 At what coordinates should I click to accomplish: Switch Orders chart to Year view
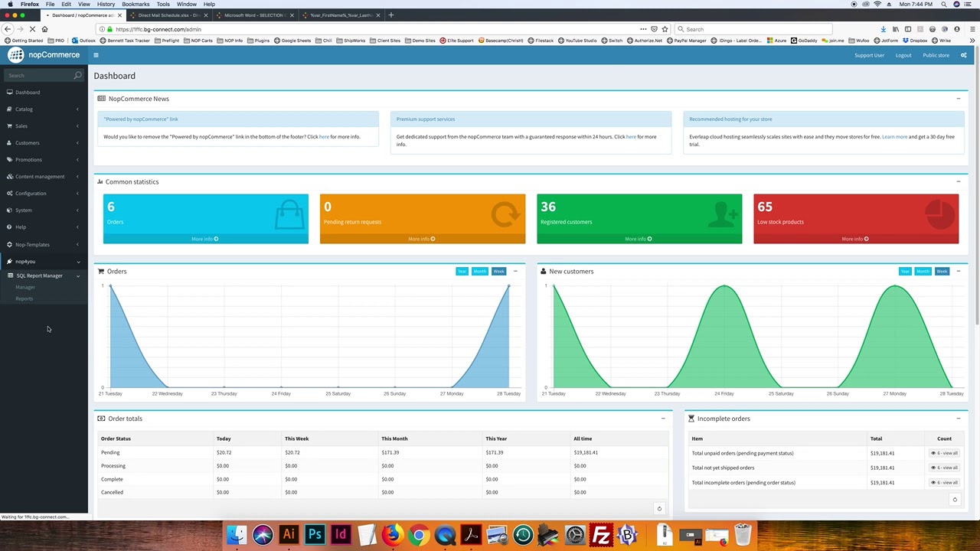point(462,272)
